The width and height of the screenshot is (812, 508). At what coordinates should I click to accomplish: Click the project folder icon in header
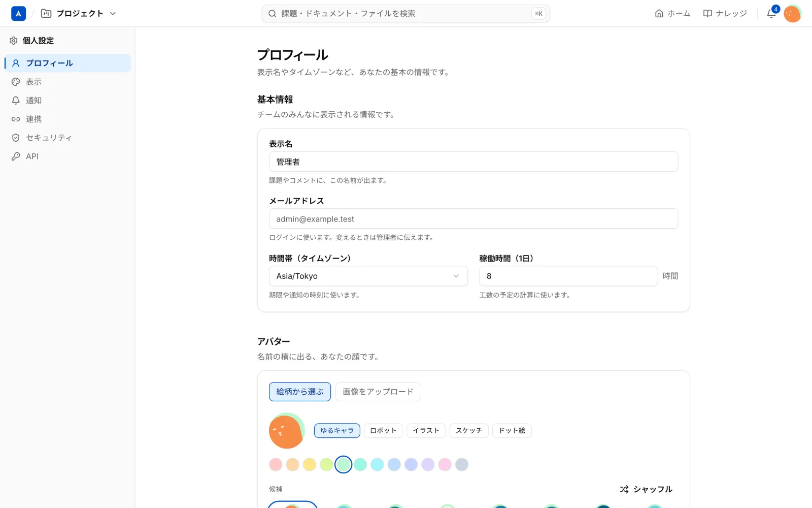(46, 14)
